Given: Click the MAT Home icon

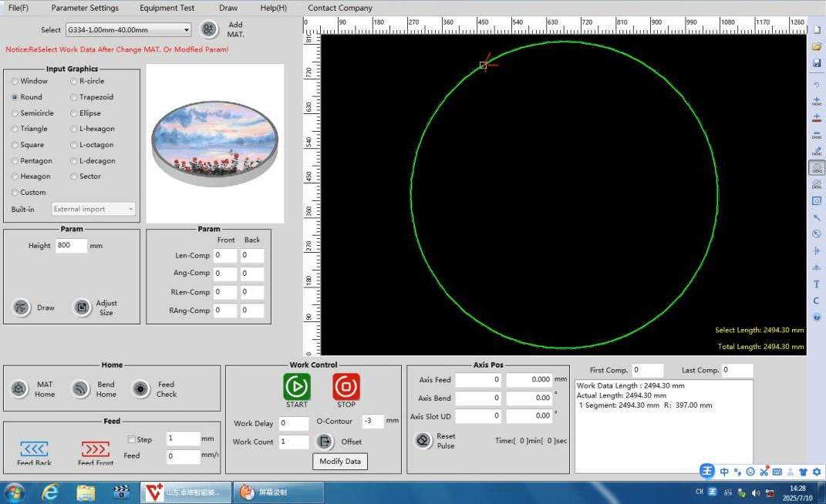Looking at the screenshot, I should pyautogui.click(x=19, y=389).
